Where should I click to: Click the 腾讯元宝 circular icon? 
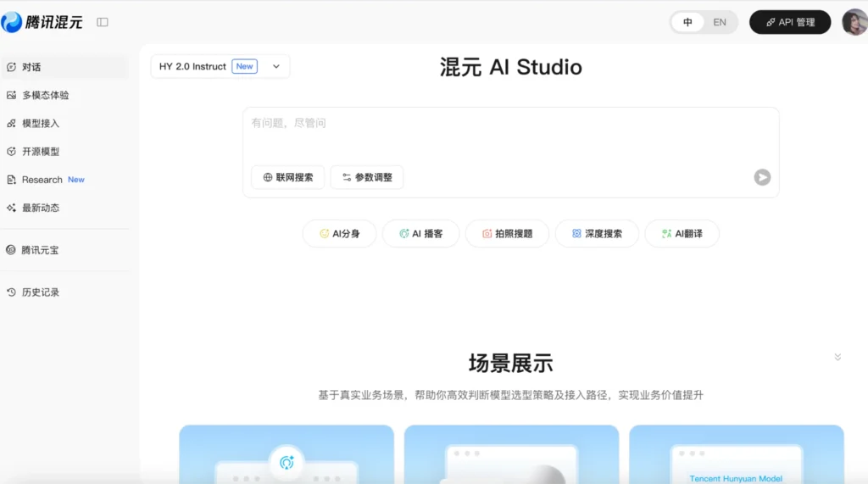coord(10,250)
